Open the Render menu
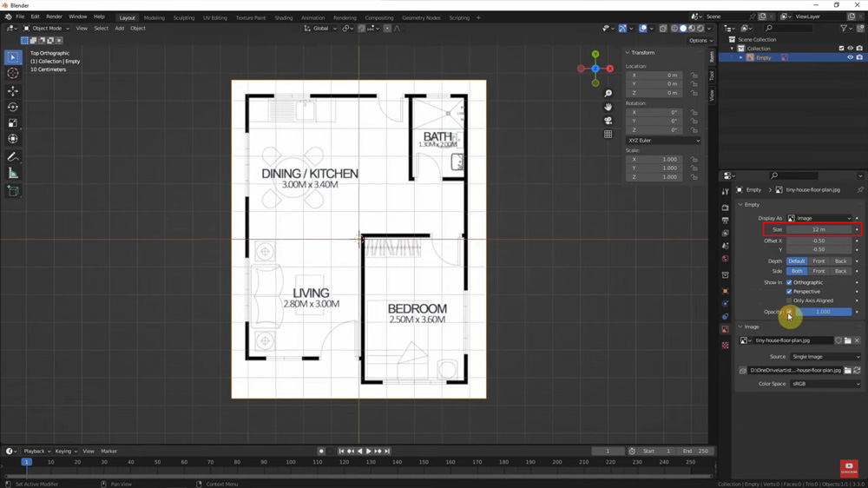 (x=54, y=16)
